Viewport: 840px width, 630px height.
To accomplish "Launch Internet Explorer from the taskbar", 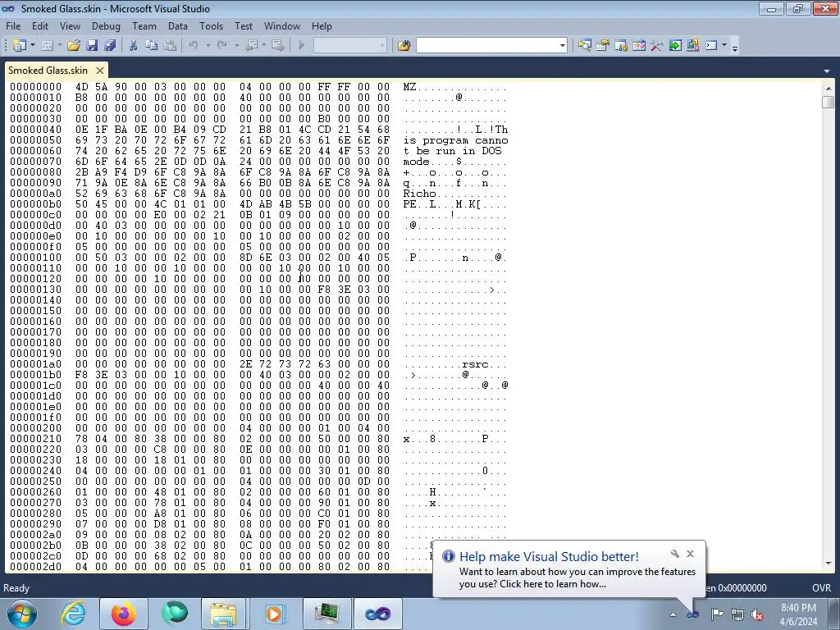I will pos(73,614).
